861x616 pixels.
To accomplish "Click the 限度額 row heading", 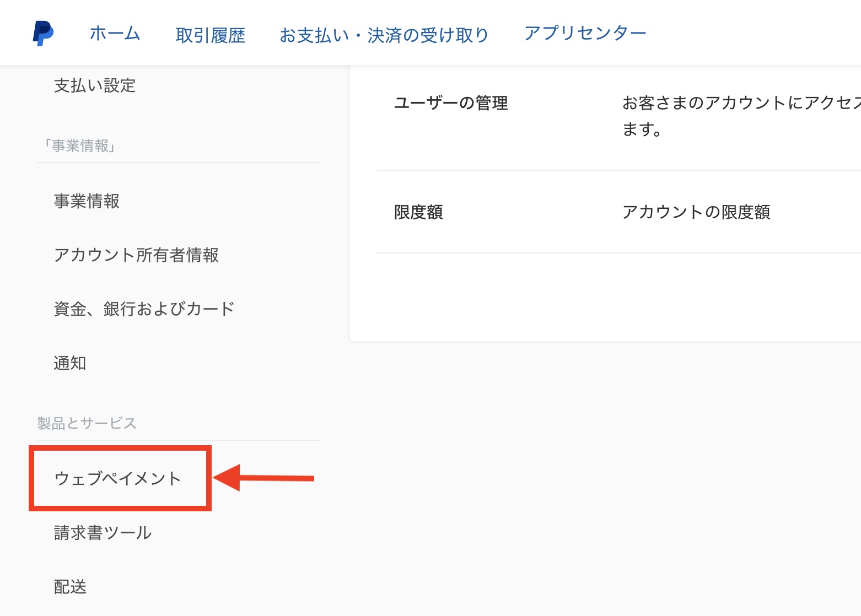I will [418, 212].
